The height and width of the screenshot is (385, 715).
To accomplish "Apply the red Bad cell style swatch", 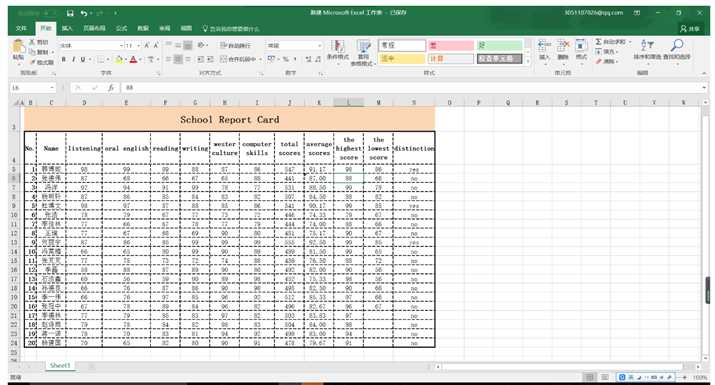I will [x=451, y=46].
